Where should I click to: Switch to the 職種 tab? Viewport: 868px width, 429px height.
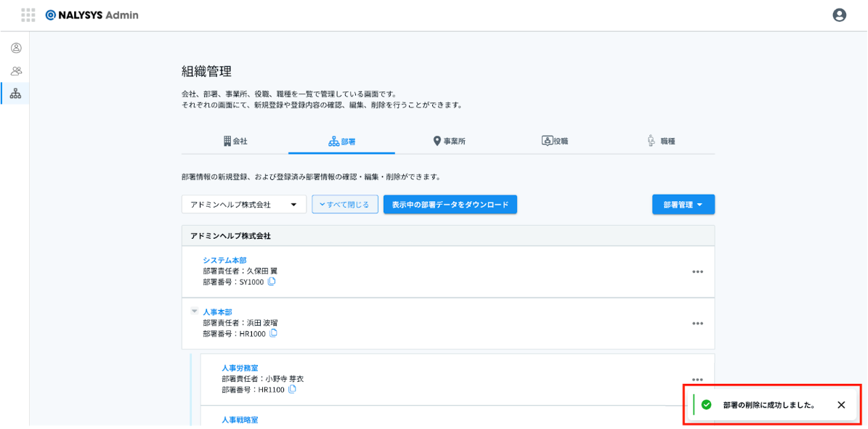(662, 141)
